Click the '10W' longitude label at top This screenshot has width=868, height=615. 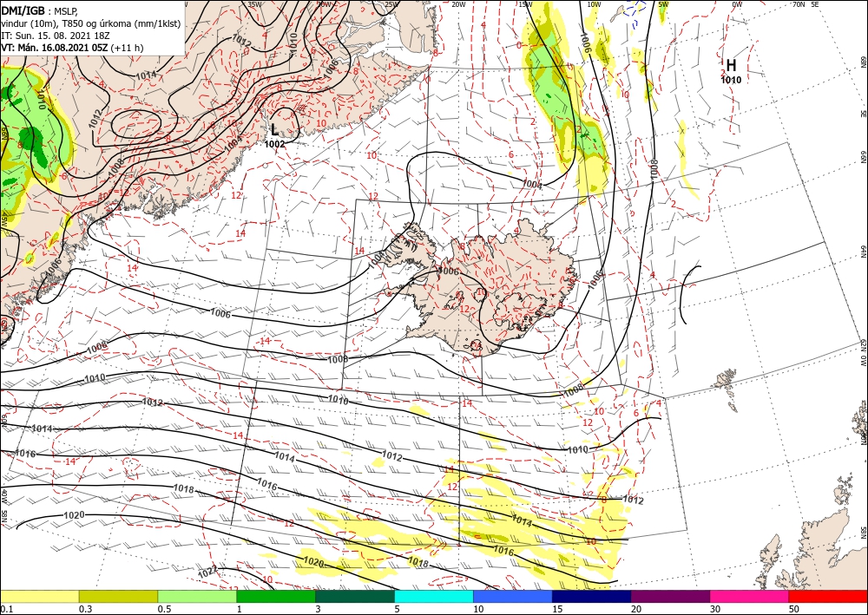pos(594,4)
